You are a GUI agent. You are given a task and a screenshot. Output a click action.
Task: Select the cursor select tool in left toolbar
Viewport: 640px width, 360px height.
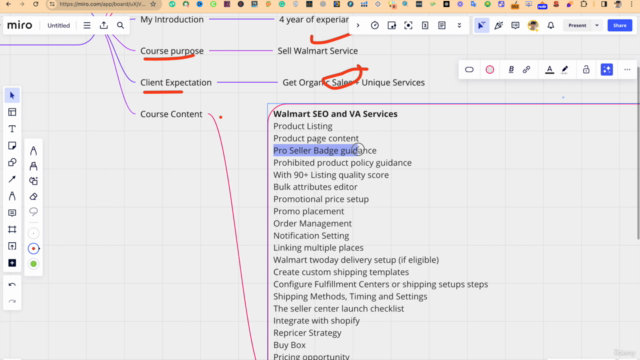12,96
